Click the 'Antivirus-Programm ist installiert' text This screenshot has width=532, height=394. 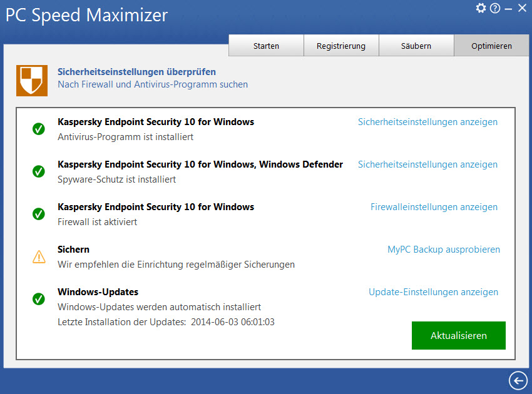click(x=125, y=137)
